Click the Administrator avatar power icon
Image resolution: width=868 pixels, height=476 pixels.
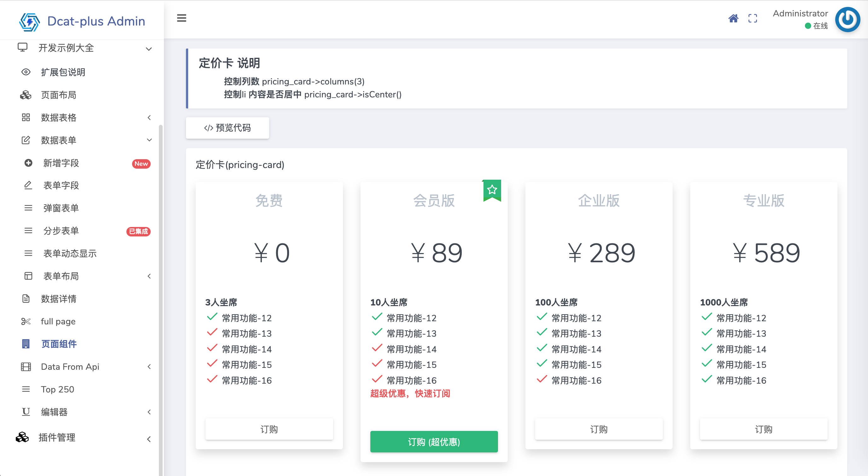pyautogui.click(x=848, y=20)
